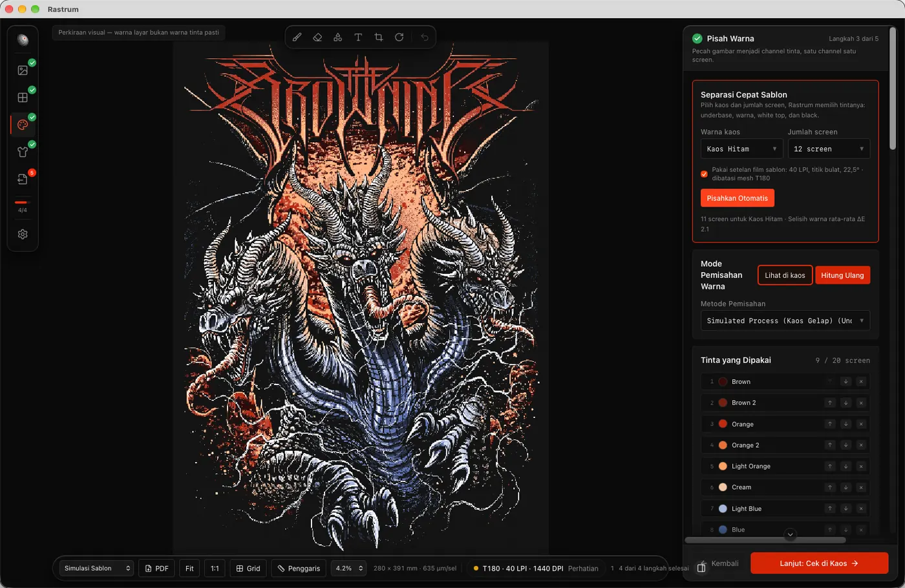Toggle the Grid overlay button

(248, 569)
